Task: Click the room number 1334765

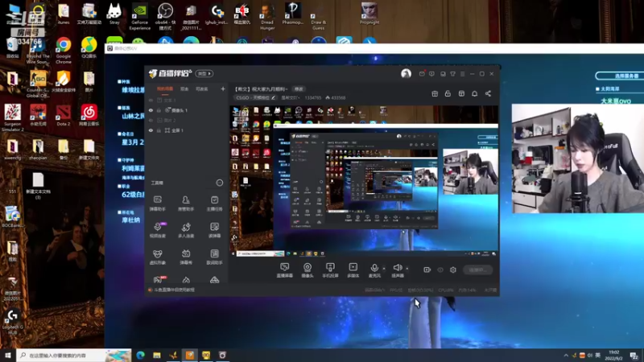Action: 313,97
